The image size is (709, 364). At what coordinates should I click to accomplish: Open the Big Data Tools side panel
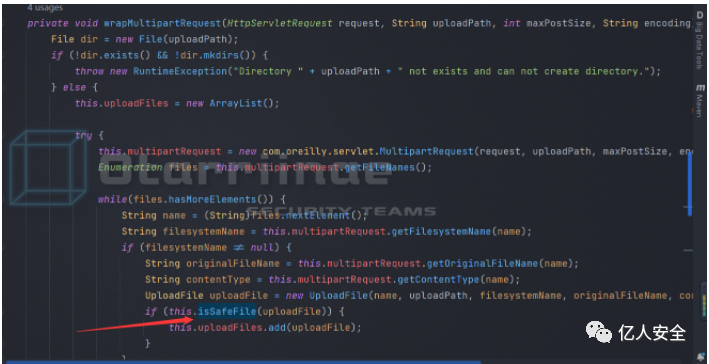pos(700,41)
